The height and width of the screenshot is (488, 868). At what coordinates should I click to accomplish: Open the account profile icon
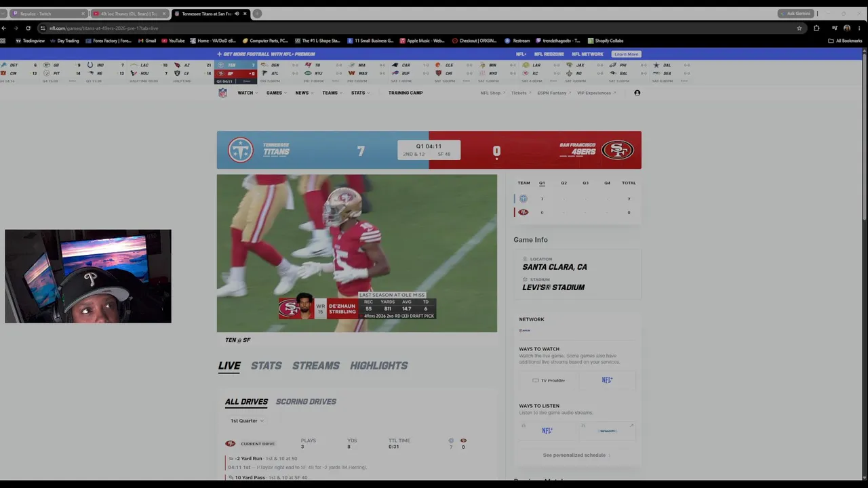click(x=637, y=93)
